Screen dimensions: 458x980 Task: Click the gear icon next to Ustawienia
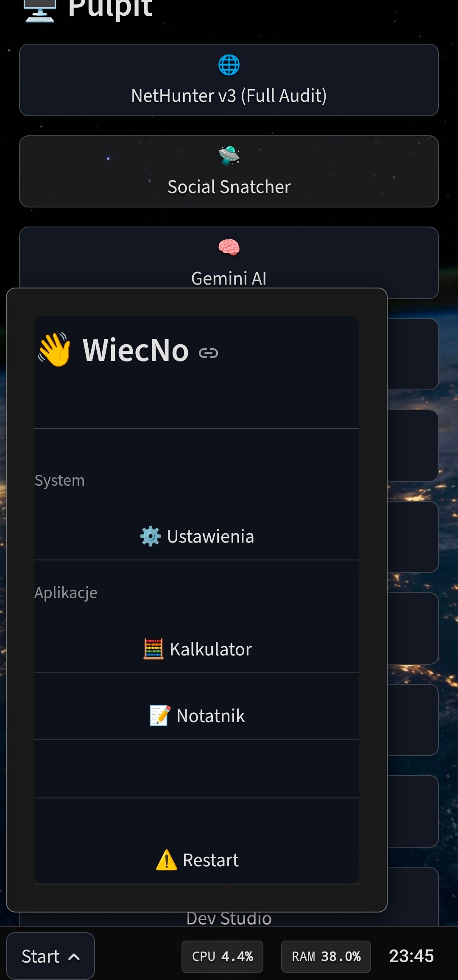[151, 536]
